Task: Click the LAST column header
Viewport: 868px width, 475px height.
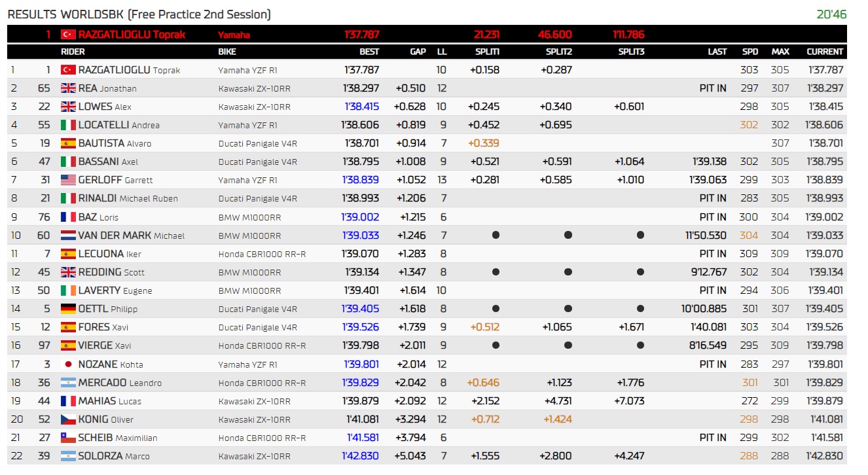Action: pos(717,52)
